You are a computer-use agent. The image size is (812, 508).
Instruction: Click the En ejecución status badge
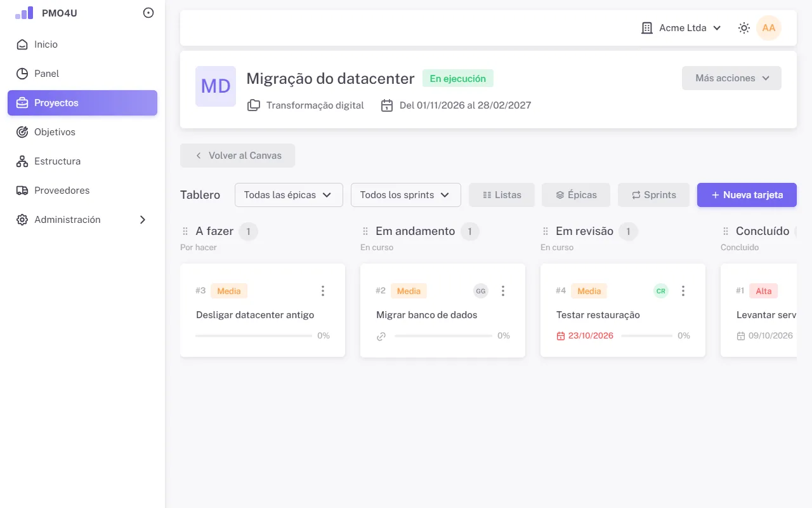pyautogui.click(x=458, y=79)
